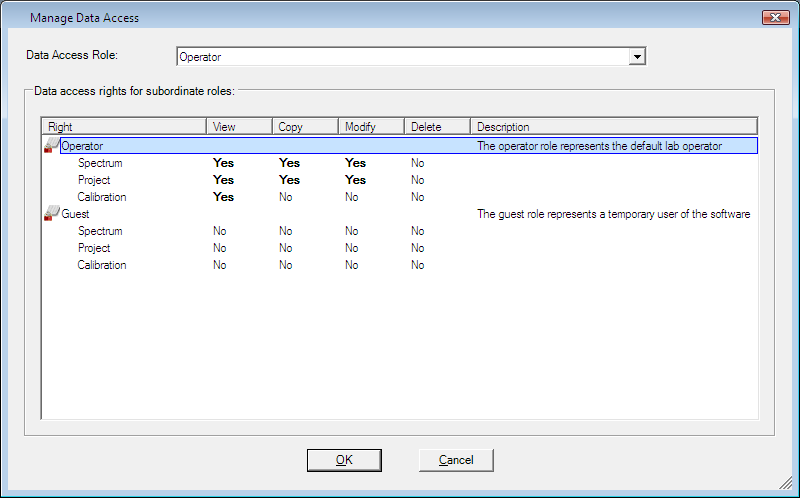This screenshot has height=498, width=800.
Task: Click the Delete column header
Action: click(437, 127)
